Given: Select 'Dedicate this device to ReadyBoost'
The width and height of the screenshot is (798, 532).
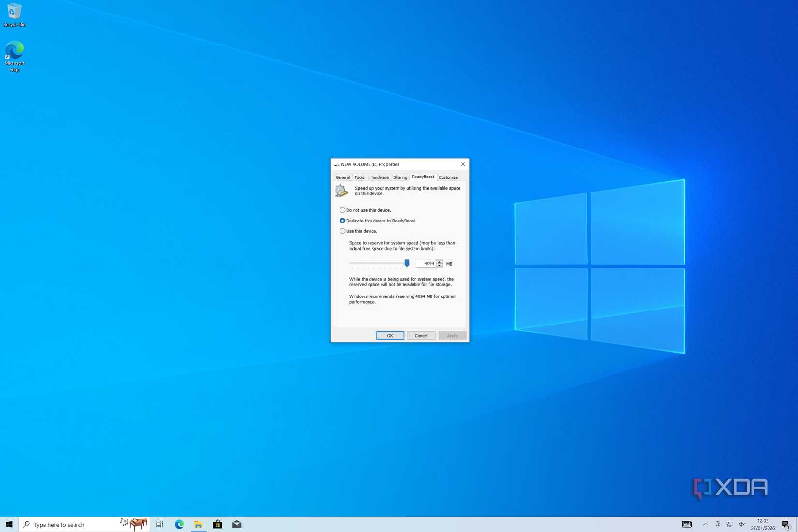Looking at the screenshot, I should tap(342, 221).
